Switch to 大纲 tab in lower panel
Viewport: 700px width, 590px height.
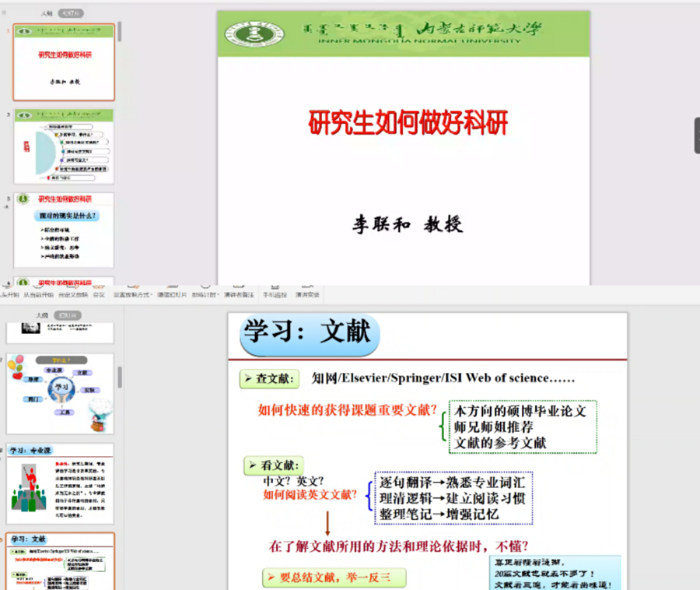point(42,315)
